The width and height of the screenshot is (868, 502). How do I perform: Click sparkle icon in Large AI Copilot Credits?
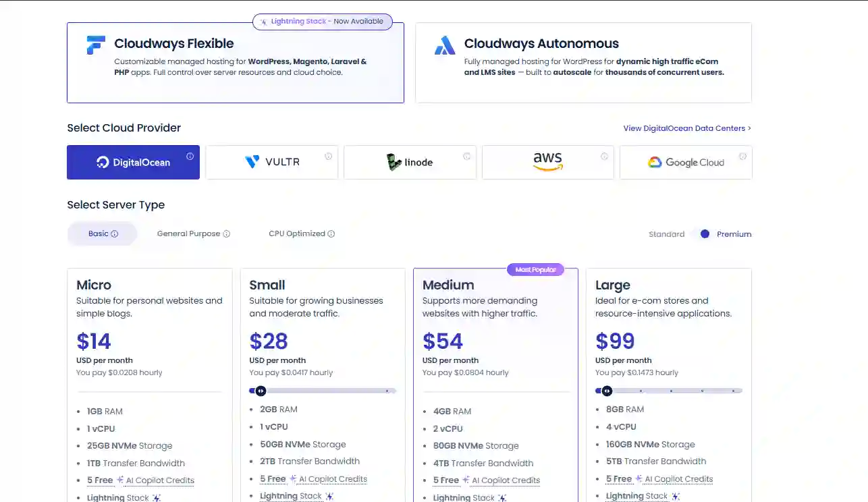click(x=639, y=478)
